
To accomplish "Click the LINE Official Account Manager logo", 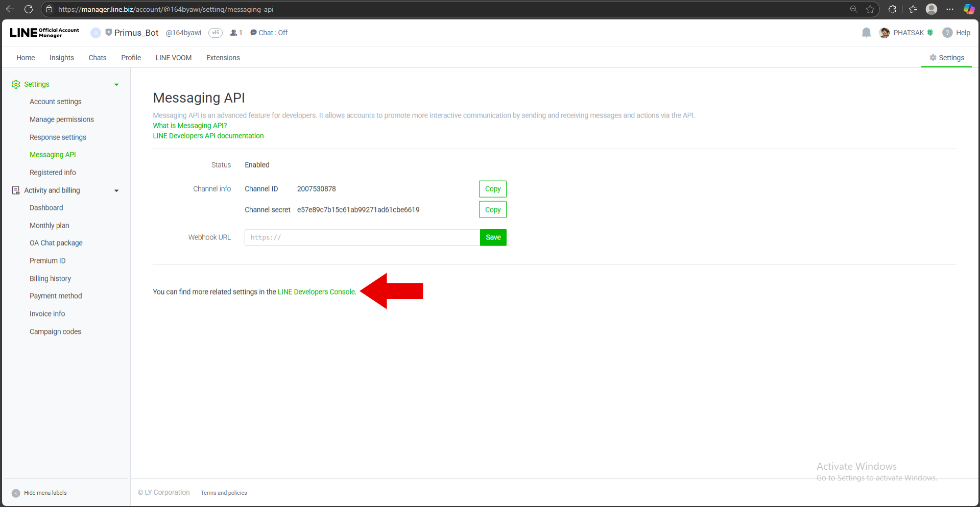I will click(44, 33).
